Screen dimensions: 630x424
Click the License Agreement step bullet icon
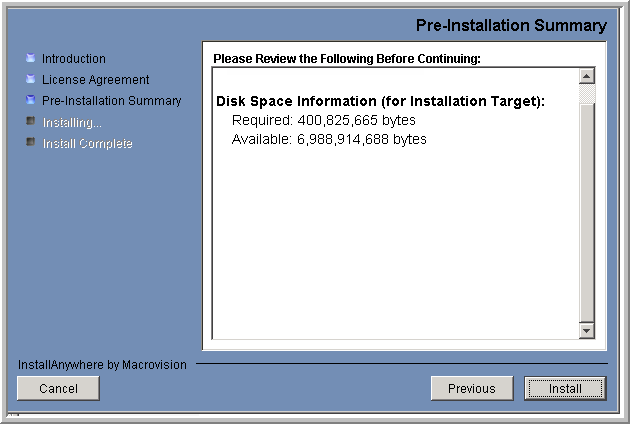click(30, 79)
